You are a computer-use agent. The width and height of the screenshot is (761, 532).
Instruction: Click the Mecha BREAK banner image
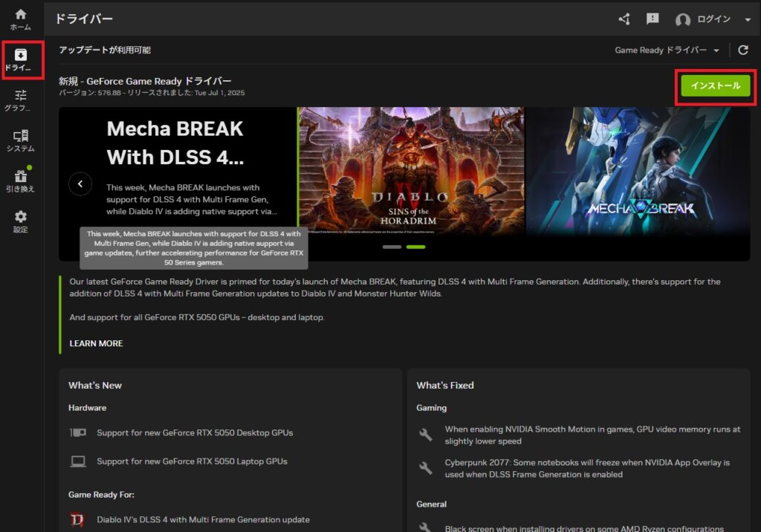638,171
